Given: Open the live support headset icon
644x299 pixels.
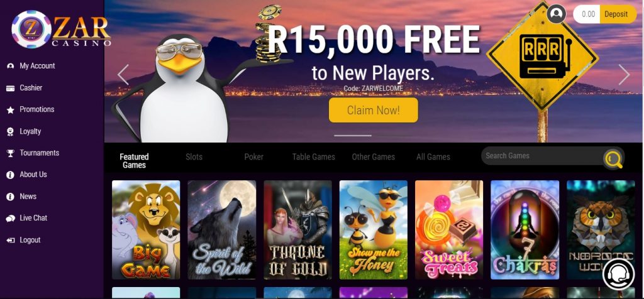Looking at the screenshot, I should click(619, 273).
